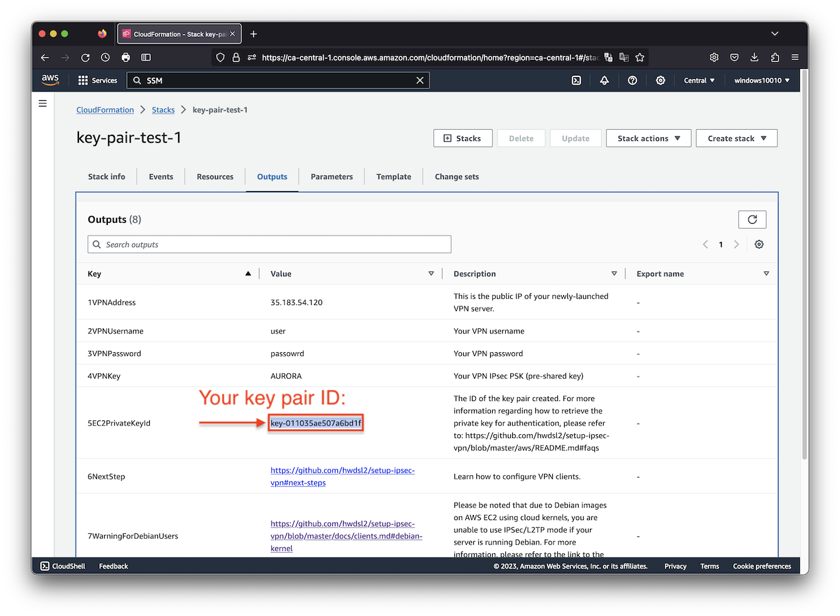Switch to the Template tab
840x616 pixels.
pos(394,177)
